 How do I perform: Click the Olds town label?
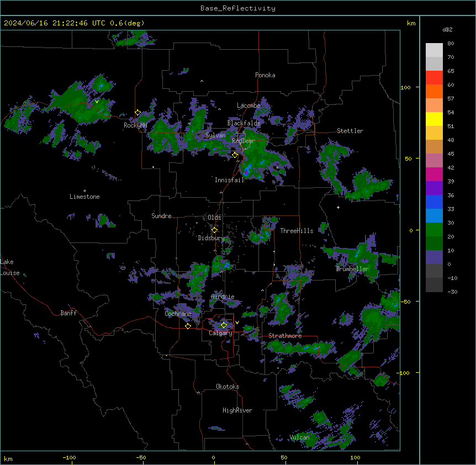point(214,218)
